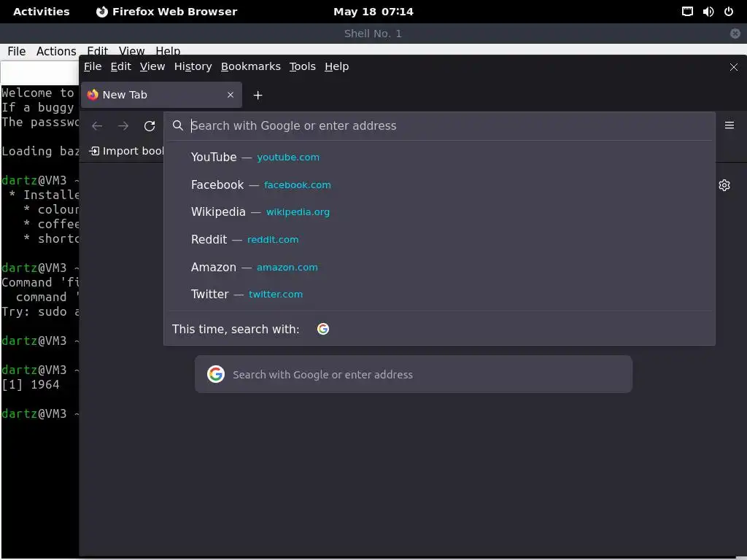
Task: Click Import bookmarks toolbar button
Action: 126,151
